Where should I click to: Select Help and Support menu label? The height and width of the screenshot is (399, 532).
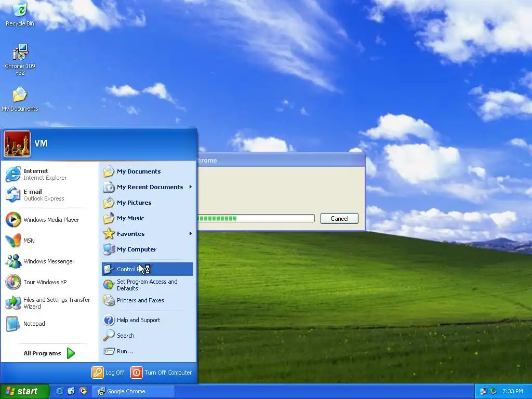[138, 320]
